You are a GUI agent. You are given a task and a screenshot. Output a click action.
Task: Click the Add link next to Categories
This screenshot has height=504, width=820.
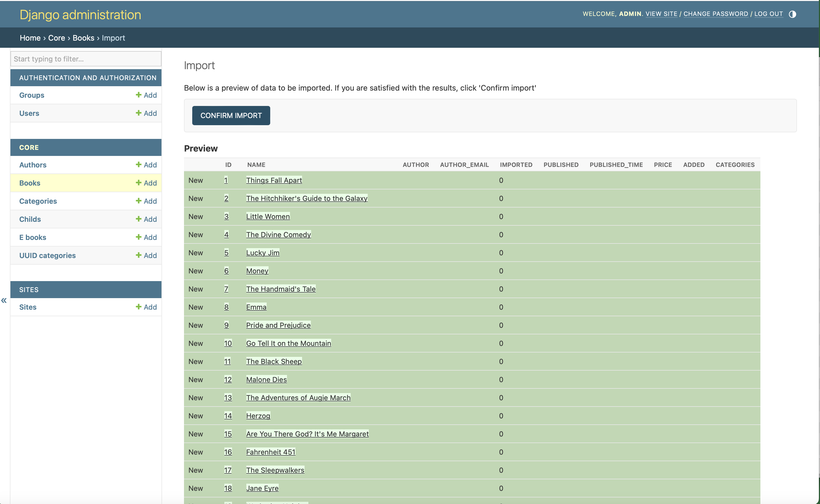click(x=146, y=201)
